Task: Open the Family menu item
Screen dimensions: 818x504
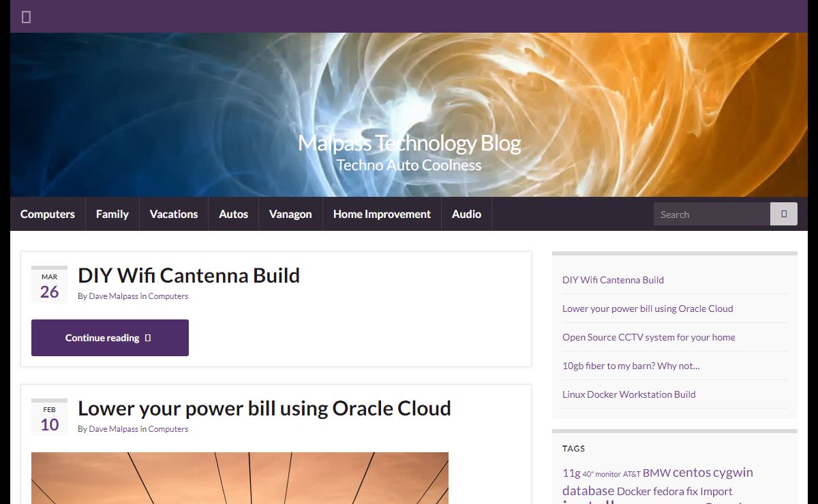Action: [x=112, y=214]
